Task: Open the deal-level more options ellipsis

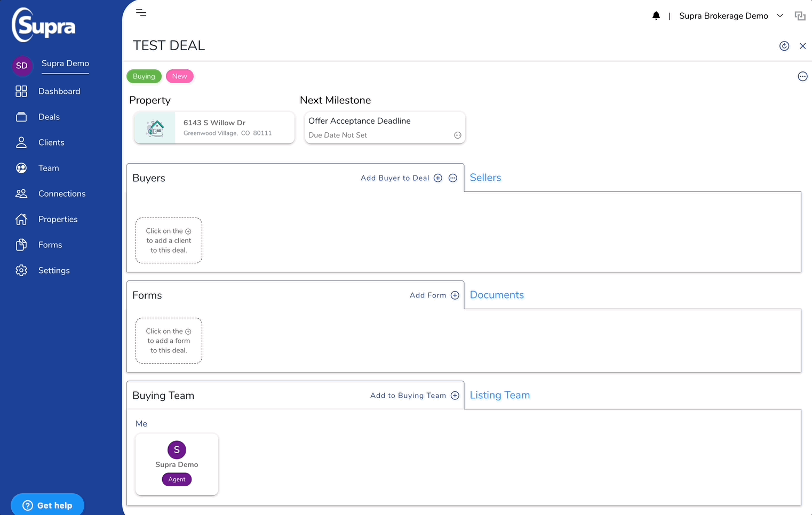Action: pos(802,76)
